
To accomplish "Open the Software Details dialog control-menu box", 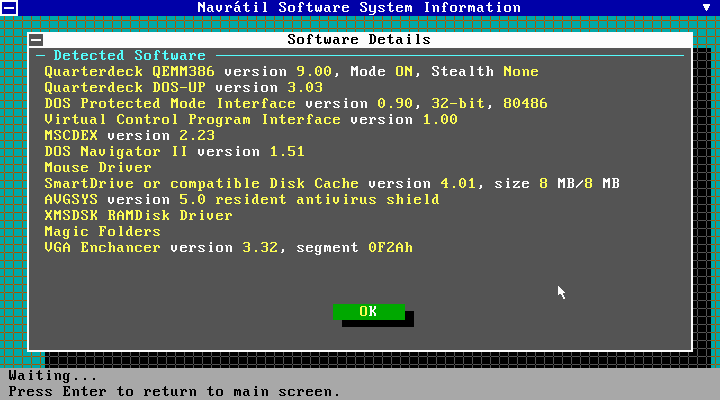I will [x=36, y=40].
